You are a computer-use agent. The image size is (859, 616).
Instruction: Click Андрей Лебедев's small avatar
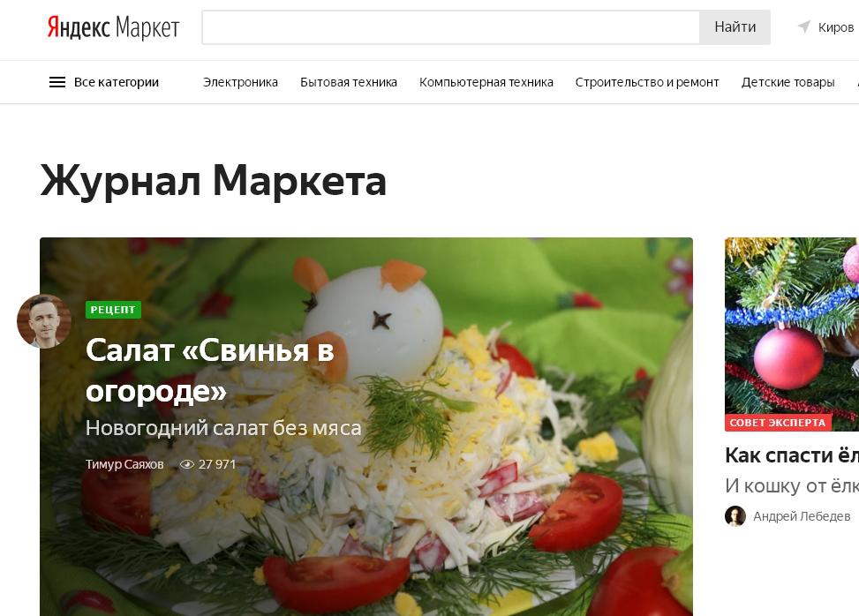click(735, 515)
